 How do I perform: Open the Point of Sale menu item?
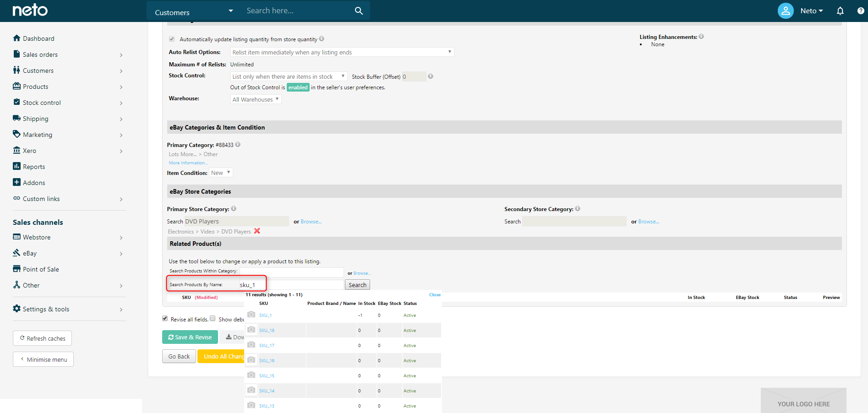click(41, 269)
